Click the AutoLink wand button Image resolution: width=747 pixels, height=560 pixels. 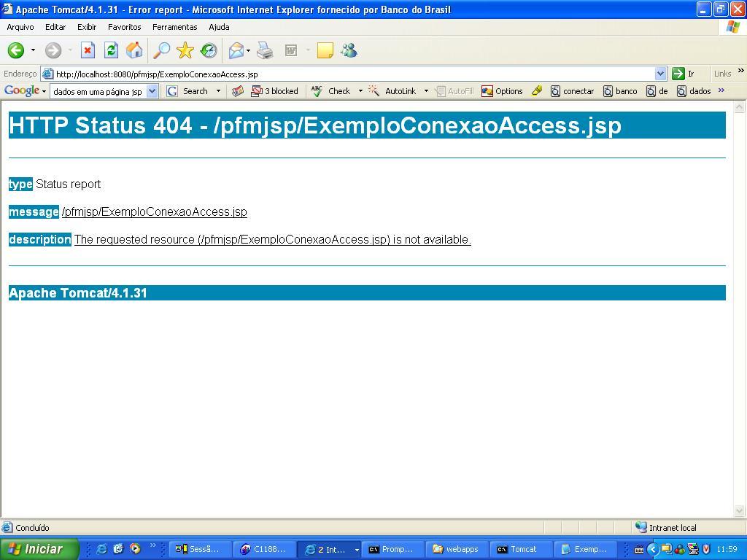pyautogui.click(x=392, y=91)
